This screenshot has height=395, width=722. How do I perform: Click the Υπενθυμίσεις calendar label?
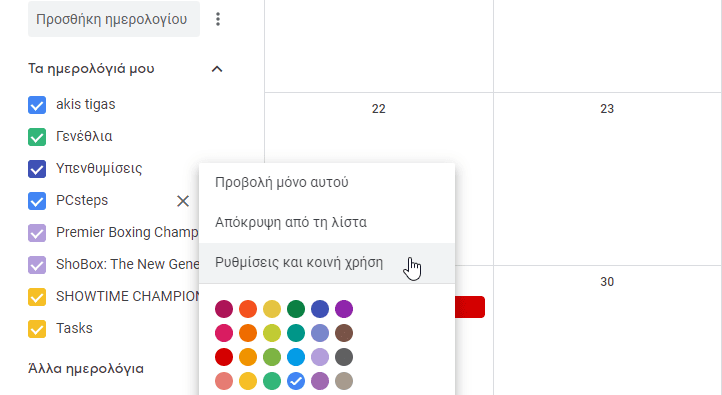click(x=99, y=168)
